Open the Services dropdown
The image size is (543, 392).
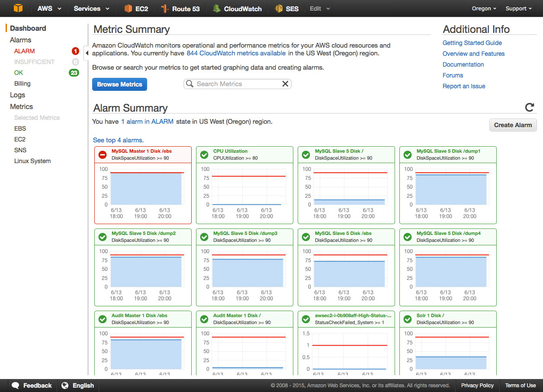click(92, 9)
